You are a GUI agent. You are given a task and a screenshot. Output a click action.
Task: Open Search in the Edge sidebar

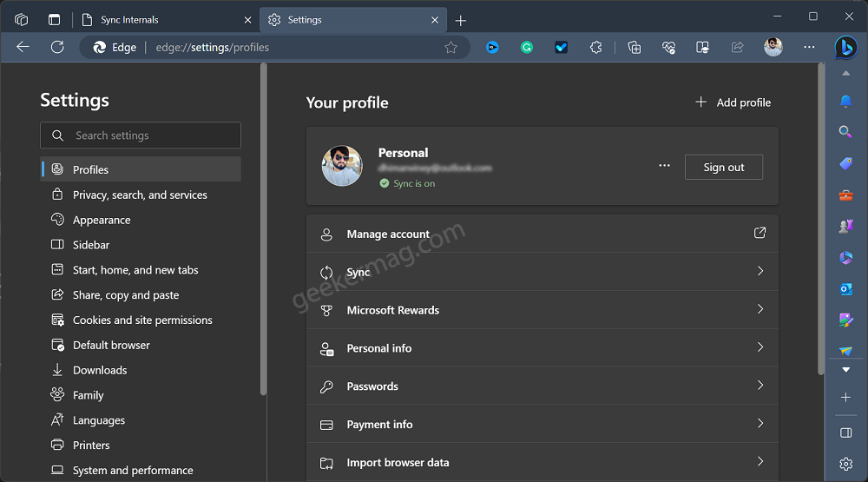(845, 132)
